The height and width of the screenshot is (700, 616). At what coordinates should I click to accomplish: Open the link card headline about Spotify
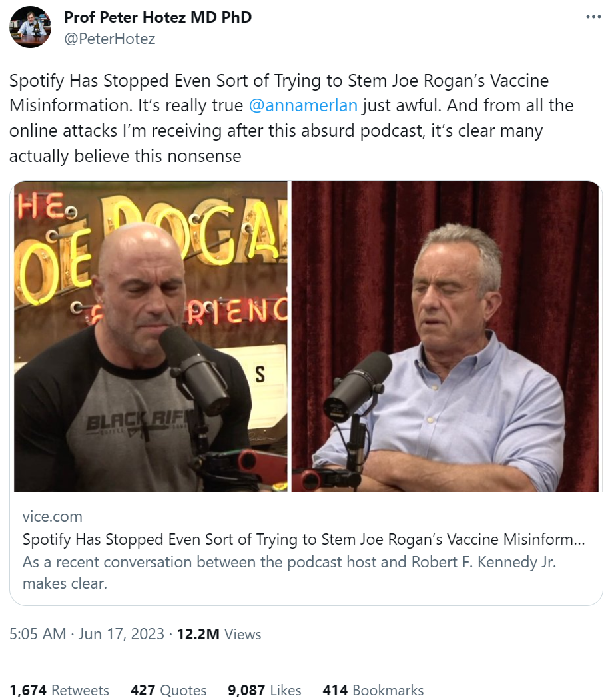coord(304,539)
